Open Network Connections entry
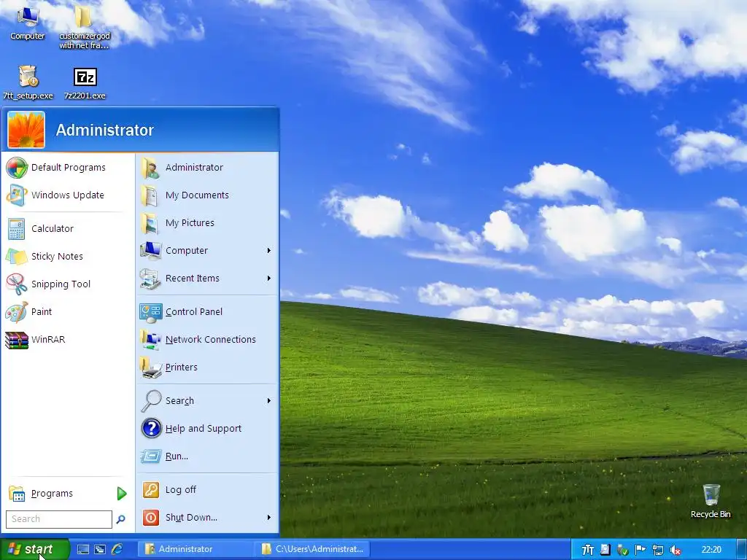 207,340
